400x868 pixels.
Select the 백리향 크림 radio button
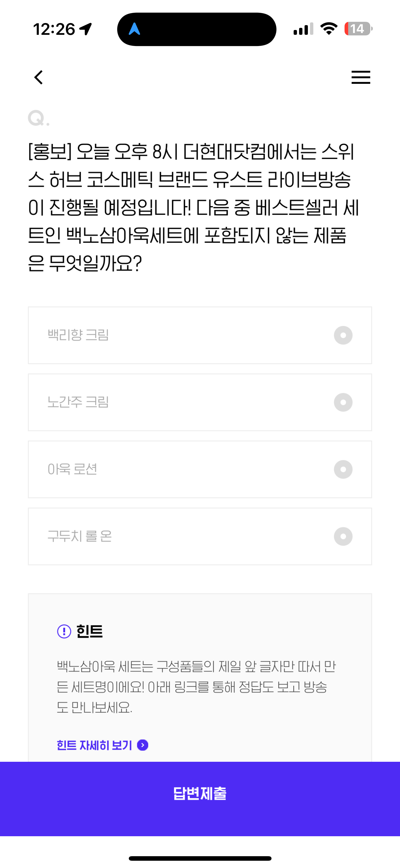(x=343, y=335)
